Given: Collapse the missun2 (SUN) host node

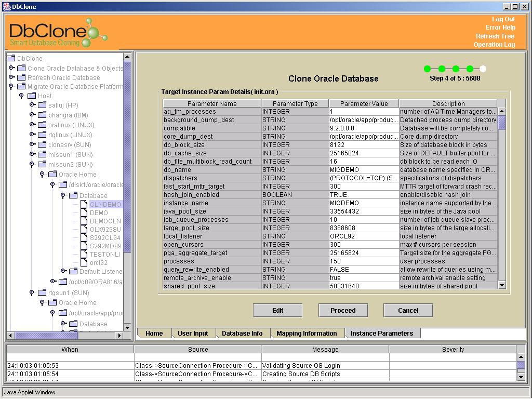Looking at the screenshot, I should (32, 164).
